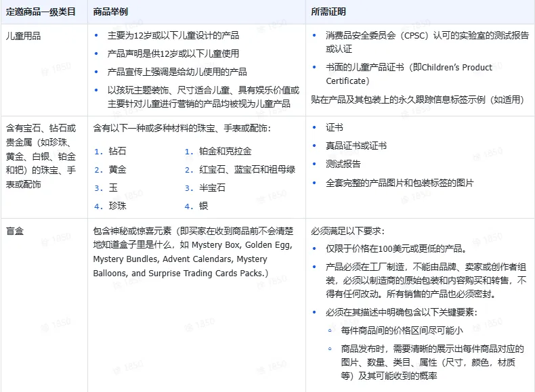Image resolution: width=535 pixels, height=392 pixels.
Task: Select '产品宣传上强调是给幼儿使用的产品' bullet
Action: click(177, 72)
